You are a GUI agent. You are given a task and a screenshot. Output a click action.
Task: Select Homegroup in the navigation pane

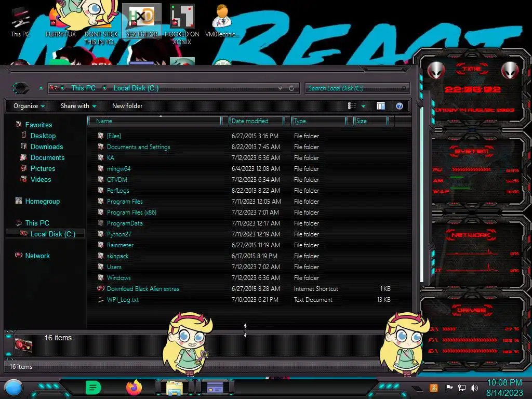click(43, 201)
